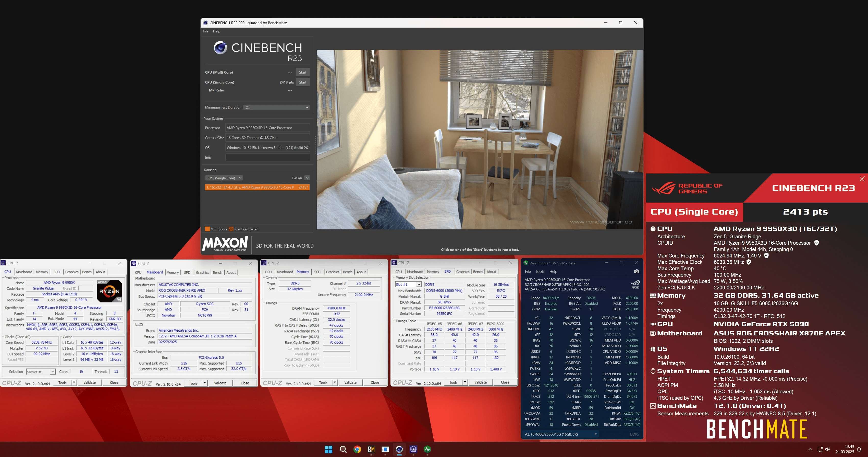Click the CPU-Z taskbar icon
Image resolution: width=868 pixels, height=457 pixels.
click(413, 449)
